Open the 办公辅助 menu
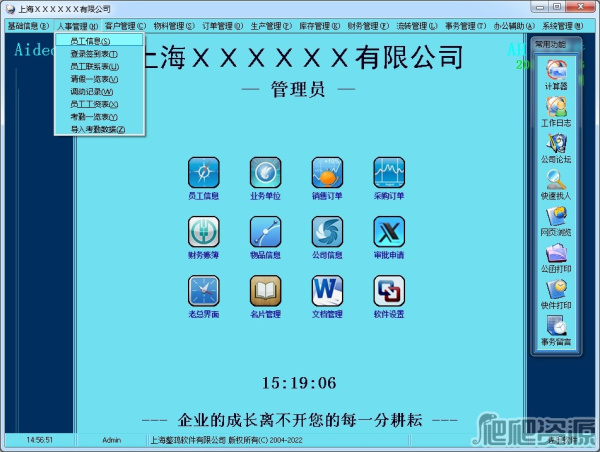The width and height of the screenshot is (600, 452). [514, 26]
